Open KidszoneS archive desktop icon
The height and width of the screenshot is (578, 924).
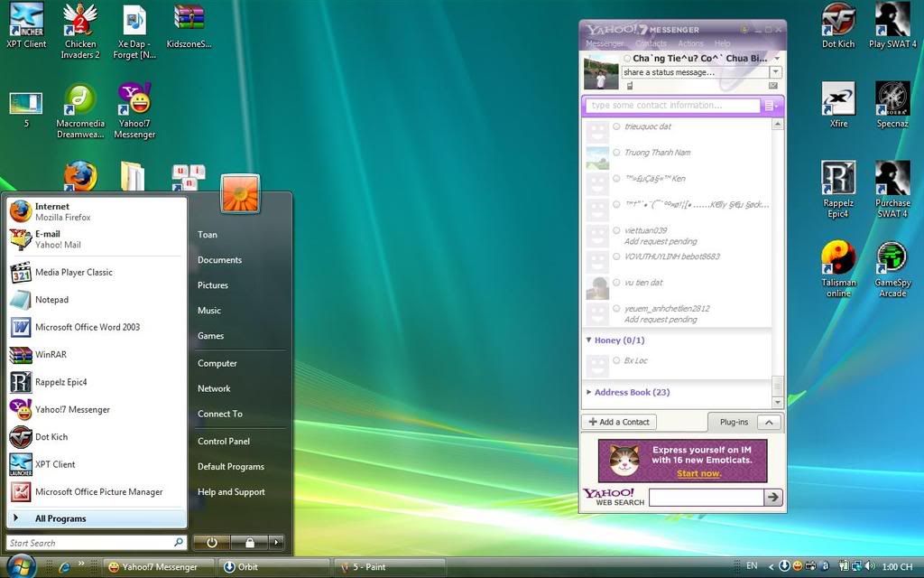click(x=189, y=26)
